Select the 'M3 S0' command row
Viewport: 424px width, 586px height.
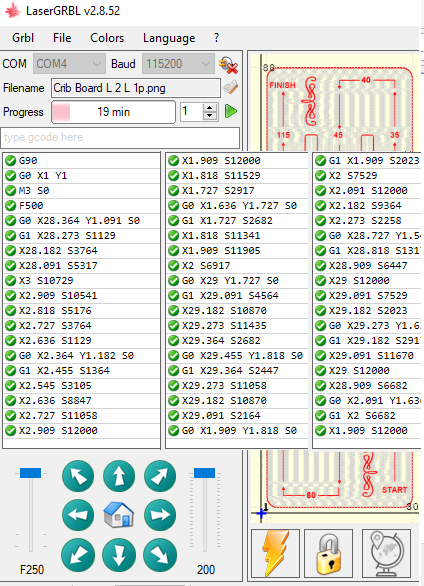(x=81, y=191)
